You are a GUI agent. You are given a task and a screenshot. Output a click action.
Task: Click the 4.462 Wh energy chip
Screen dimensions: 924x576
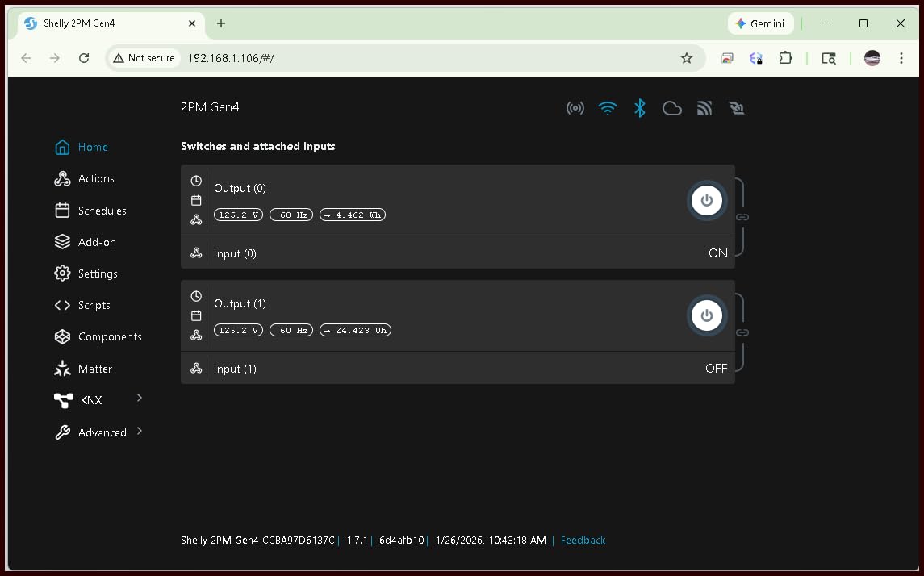click(x=353, y=215)
